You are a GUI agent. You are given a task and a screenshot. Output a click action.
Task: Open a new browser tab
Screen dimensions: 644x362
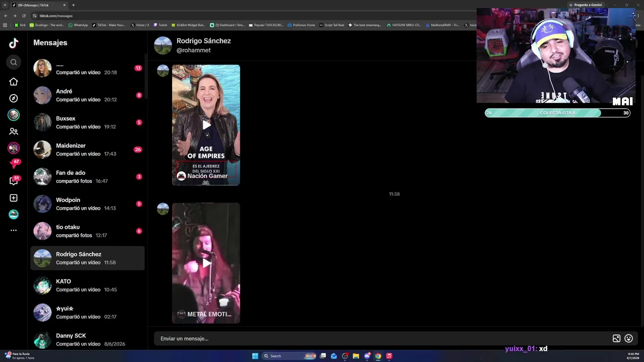[x=73, y=5]
